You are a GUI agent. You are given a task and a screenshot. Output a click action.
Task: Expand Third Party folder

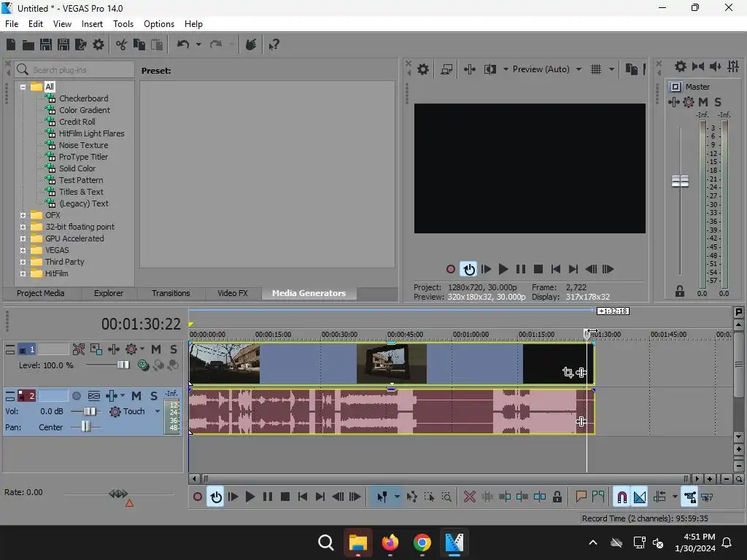click(x=23, y=262)
